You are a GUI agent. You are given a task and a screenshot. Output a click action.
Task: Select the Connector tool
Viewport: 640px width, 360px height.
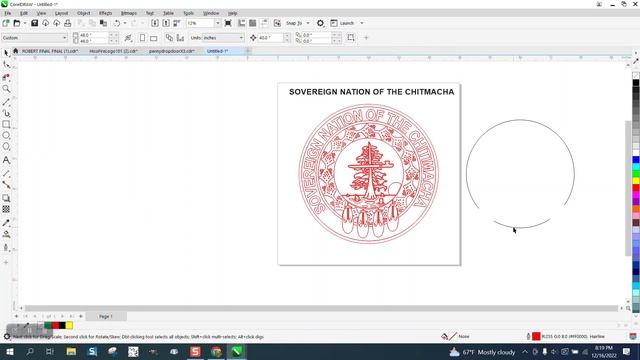coord(6,185)
